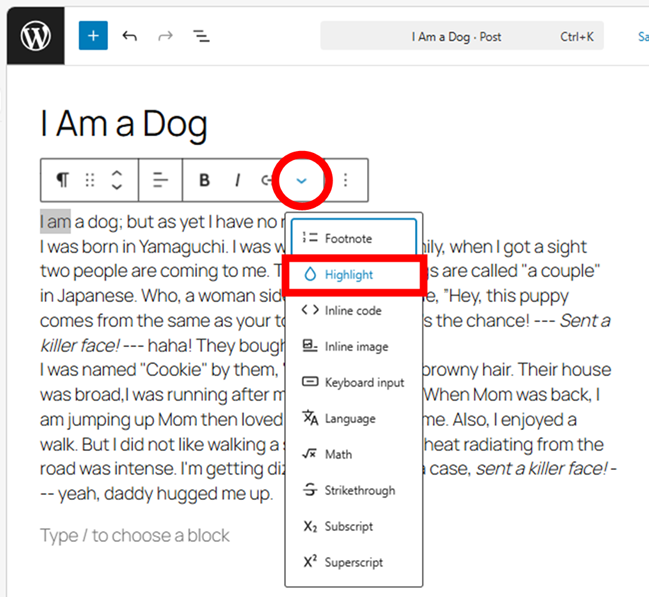Click the WordPress logo icon
Image resolution: width=649 pixels, height=597 pixels.
pos(35,36)
